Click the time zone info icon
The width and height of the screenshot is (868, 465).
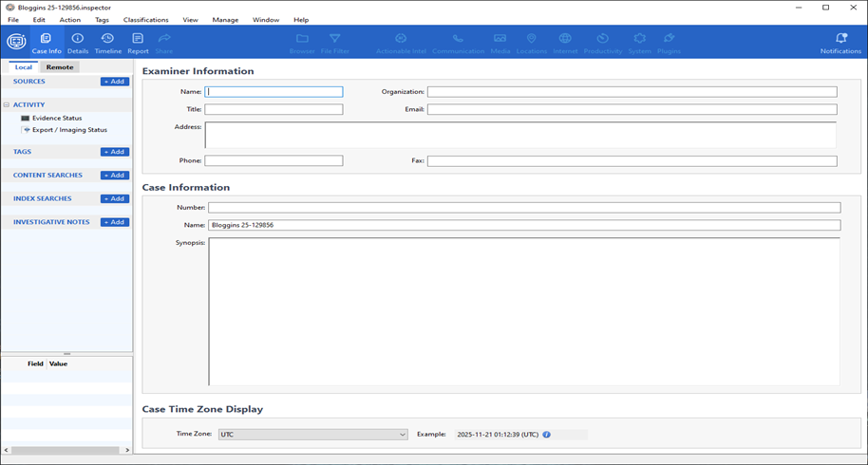(x=547, y=435)
